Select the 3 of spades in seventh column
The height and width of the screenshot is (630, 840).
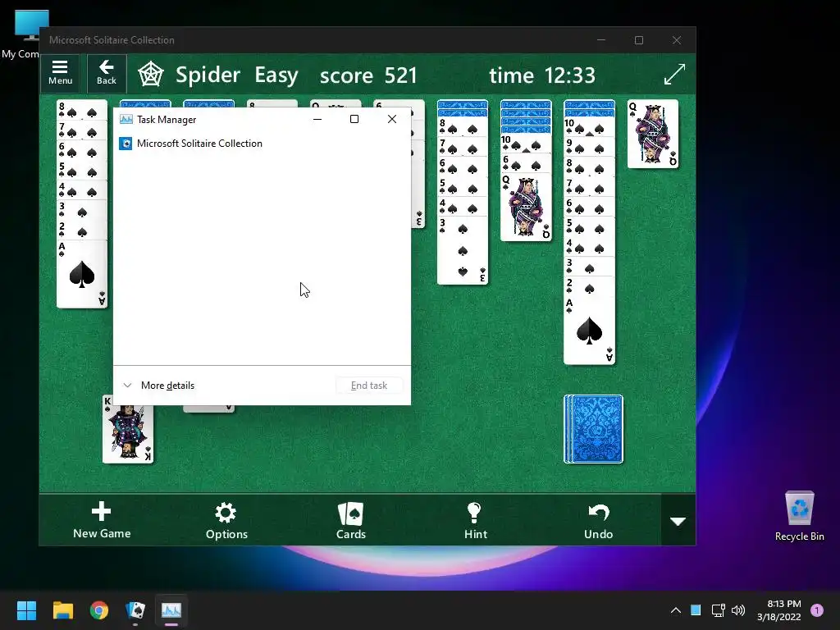463,251
